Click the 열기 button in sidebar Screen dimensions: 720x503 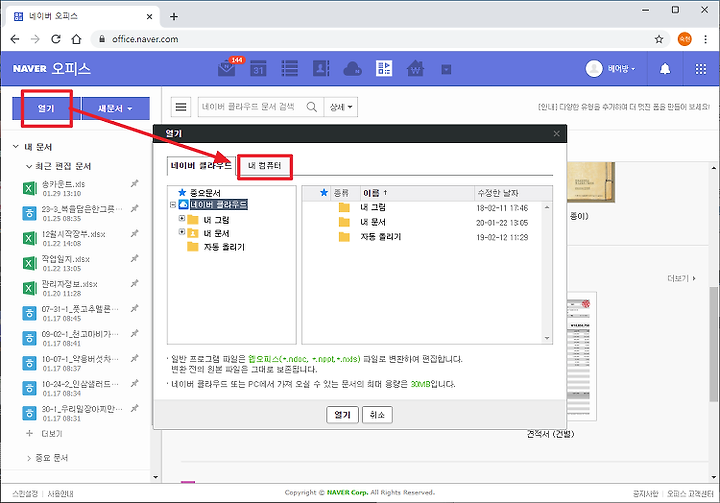46,108
